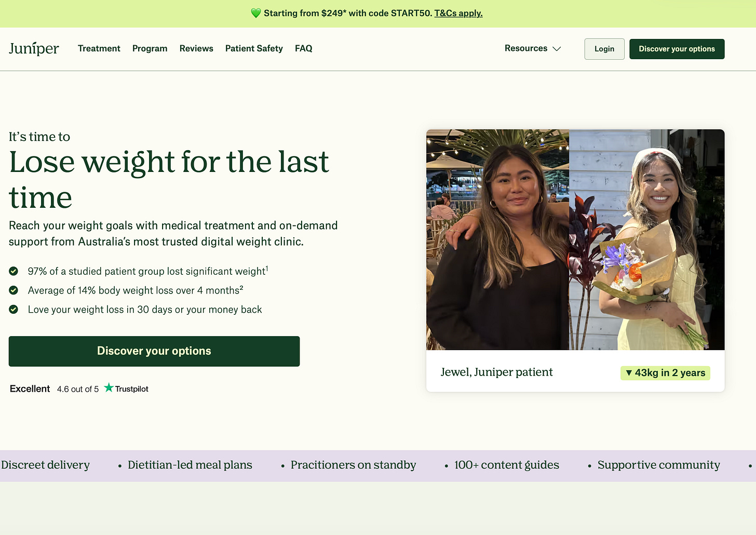Click 'Lose weight for the last time' heading
Image resolution: width=756 pixels, height=535 pixels.
pyautogui.click(x=169, y=179)
